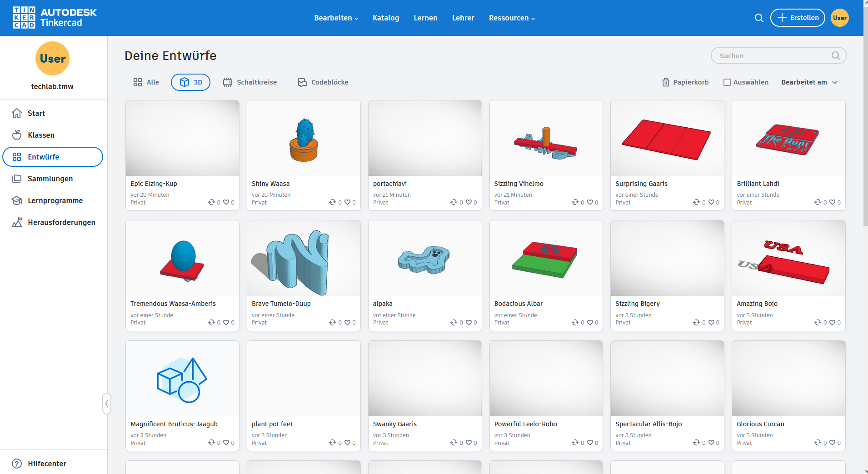Click the Herausforderungen icon
This screenshot has width=868, height=474.
point(17,222)
